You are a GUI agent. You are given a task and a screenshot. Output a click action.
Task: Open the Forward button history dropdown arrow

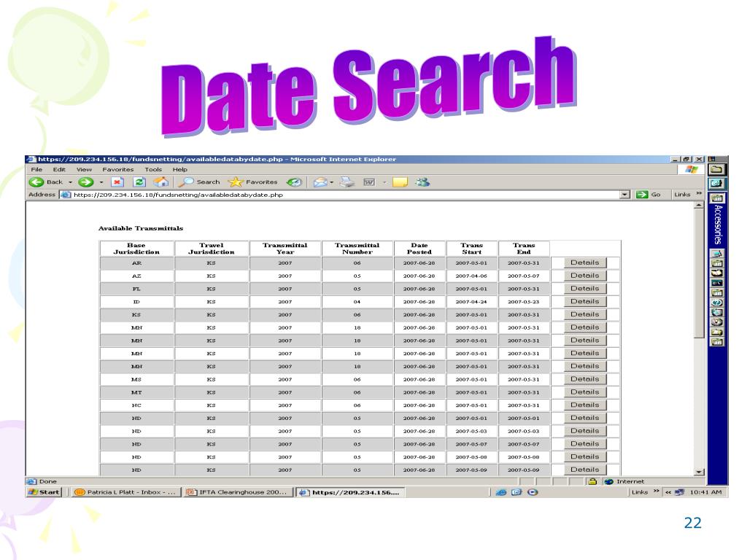101,182
